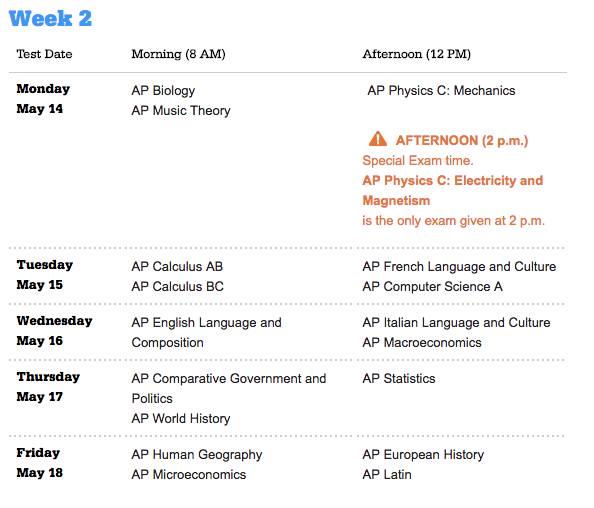Select the AP Biology exam entry
The image size is (594, 508).
point(163,91)
